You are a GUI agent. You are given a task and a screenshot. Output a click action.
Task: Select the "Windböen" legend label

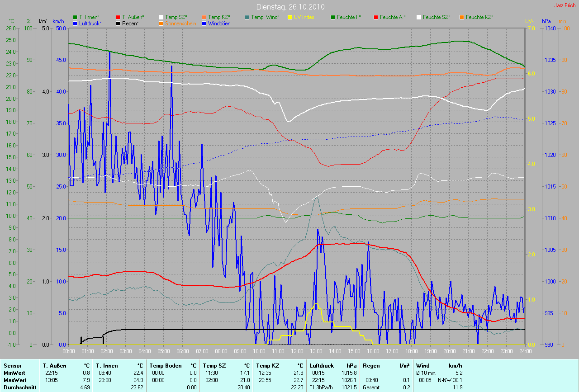click(x=219, y=23)
